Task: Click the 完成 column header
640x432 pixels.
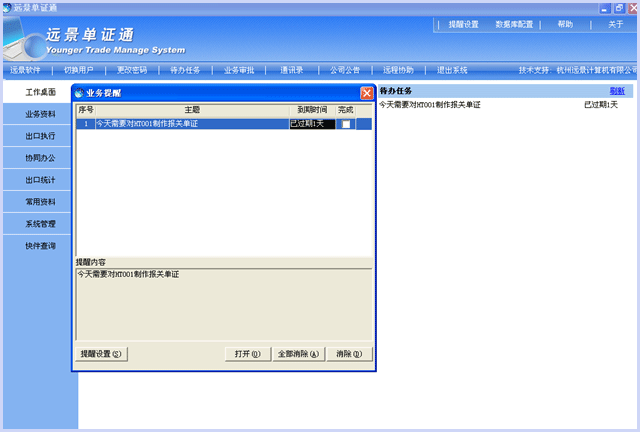Action: point(346,110)
